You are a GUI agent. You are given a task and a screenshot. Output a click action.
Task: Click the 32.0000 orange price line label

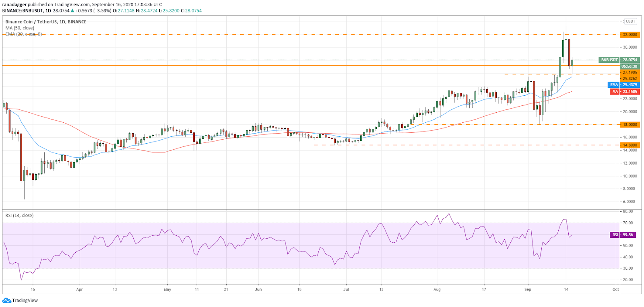(x=630, y=35)
